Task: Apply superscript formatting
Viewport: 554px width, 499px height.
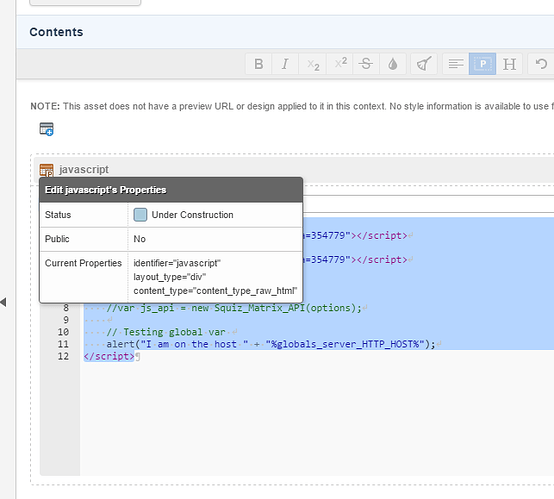Action: pyautogui.click(x=340, y=64)
